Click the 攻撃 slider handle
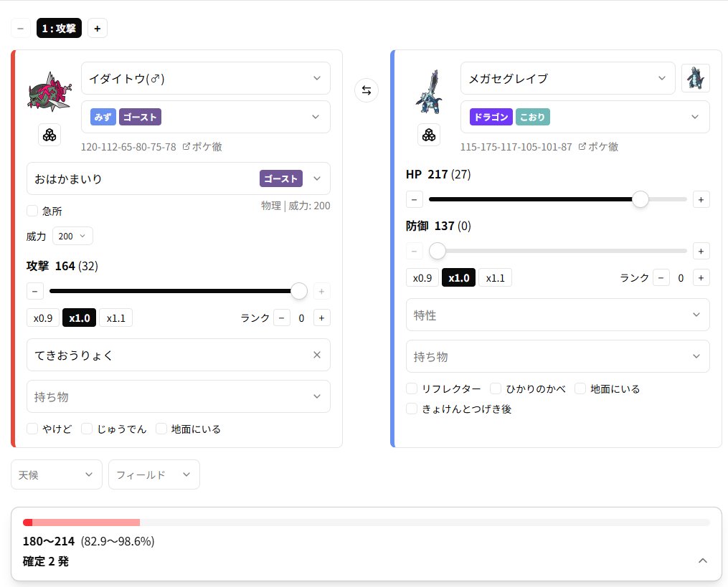Image resolution: width=728 pixels, height=587 pixels. click(299, 292)
